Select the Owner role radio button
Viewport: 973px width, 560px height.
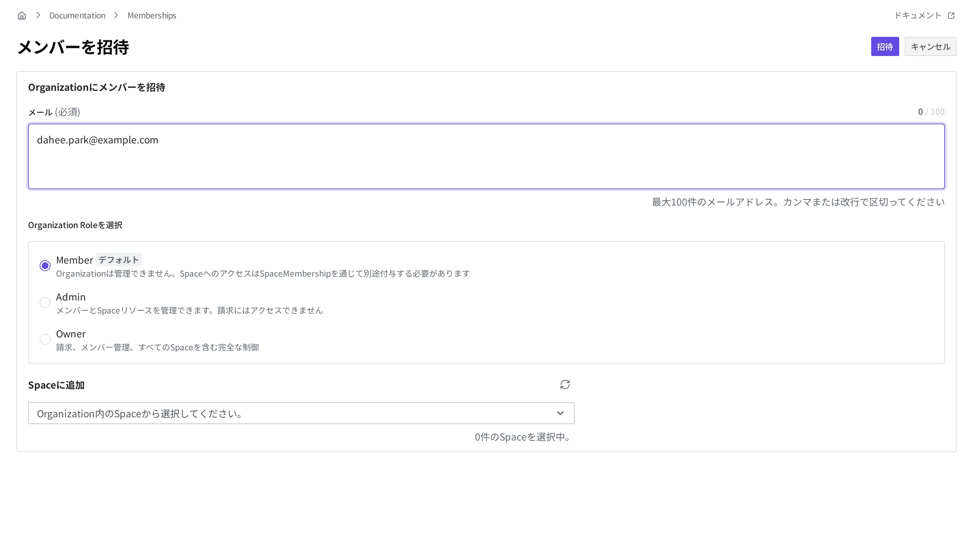tap(45, 339)
